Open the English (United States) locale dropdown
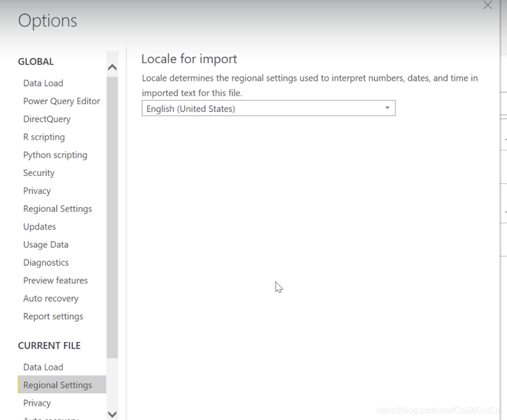 click(269, 108)
